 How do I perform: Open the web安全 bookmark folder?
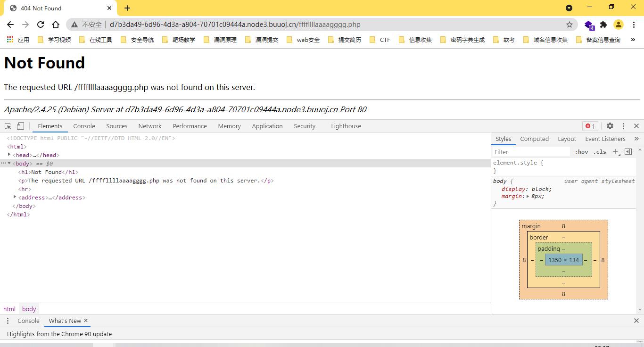303,40
